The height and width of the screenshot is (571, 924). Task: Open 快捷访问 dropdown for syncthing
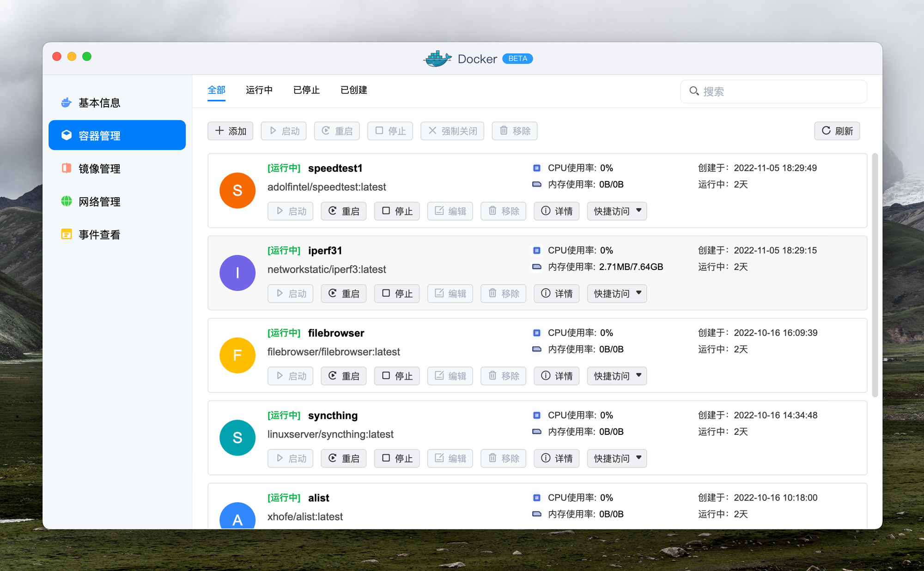coord(617,458)
